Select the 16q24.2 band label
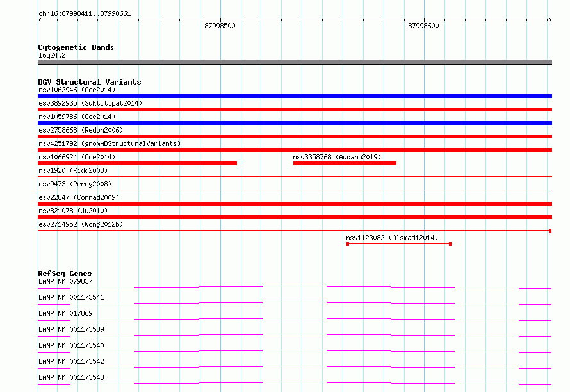The image size is (570, 392). pyautogui.click(x=52, y=55)
